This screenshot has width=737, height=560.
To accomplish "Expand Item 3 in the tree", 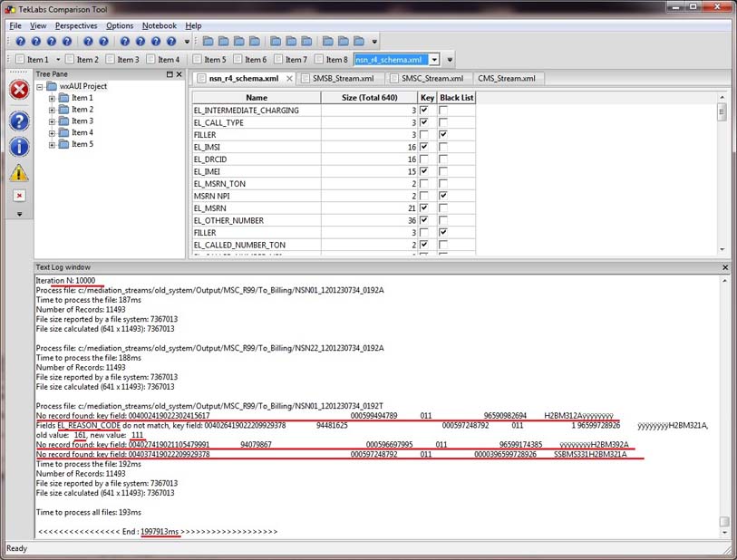I will (x=53, y=121).
